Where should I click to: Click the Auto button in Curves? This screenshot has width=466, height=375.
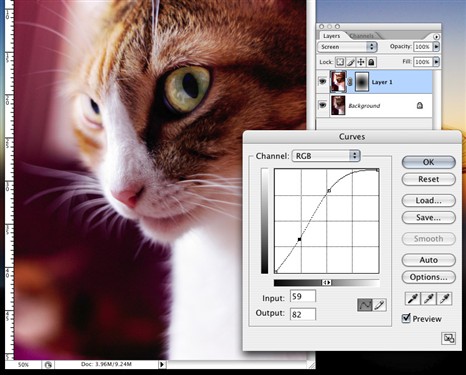[428, 260]
